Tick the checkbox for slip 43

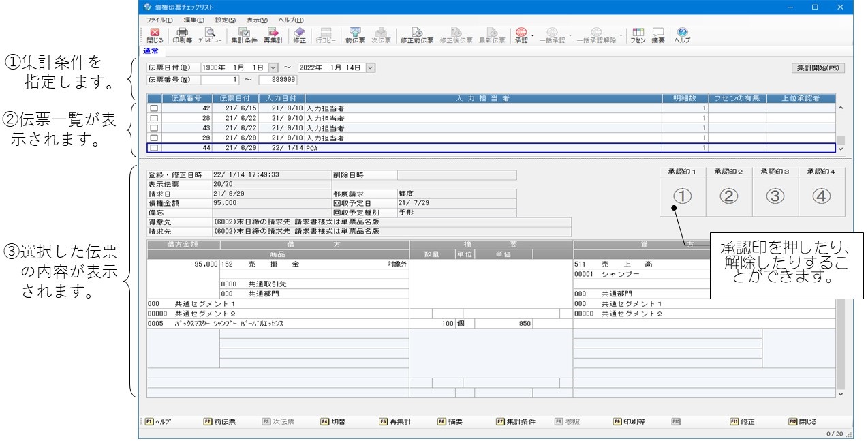click(154, 128)
